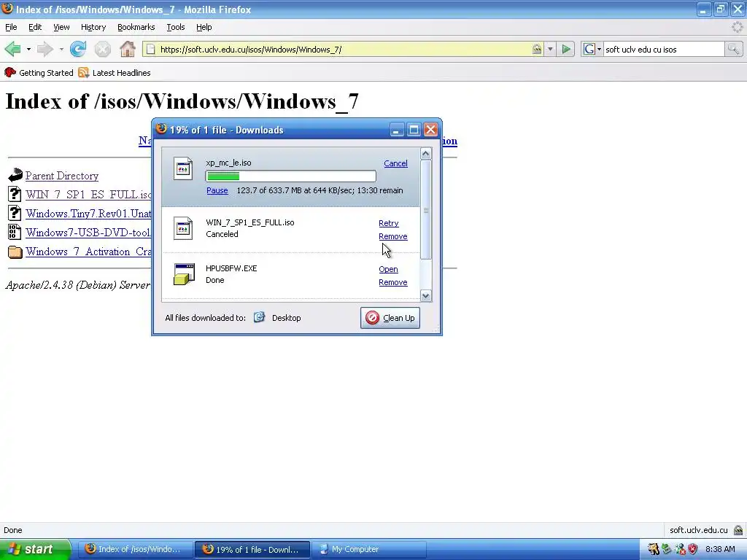
Task: Click the address bar URL field
Action: click(x=343, y=49)
